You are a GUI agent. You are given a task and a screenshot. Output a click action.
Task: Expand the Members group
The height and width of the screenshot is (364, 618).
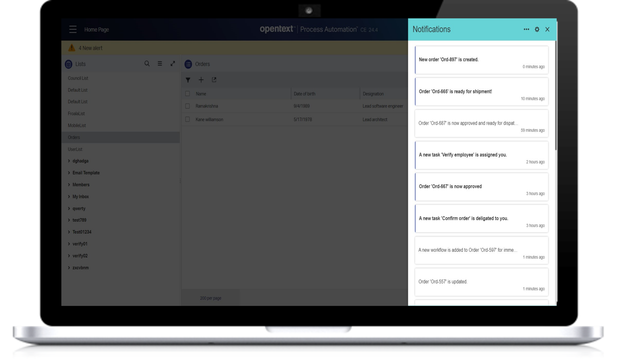pyautogui.click(x=81, y=184)
